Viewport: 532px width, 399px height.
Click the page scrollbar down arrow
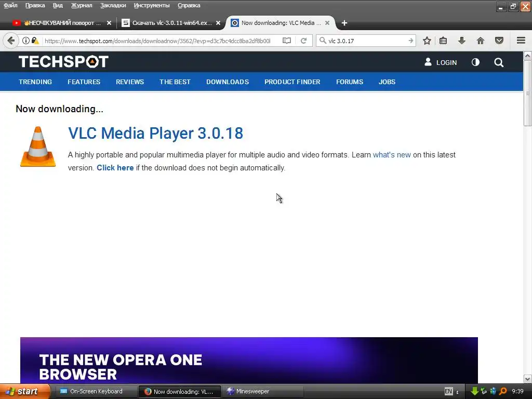[527, 379]
